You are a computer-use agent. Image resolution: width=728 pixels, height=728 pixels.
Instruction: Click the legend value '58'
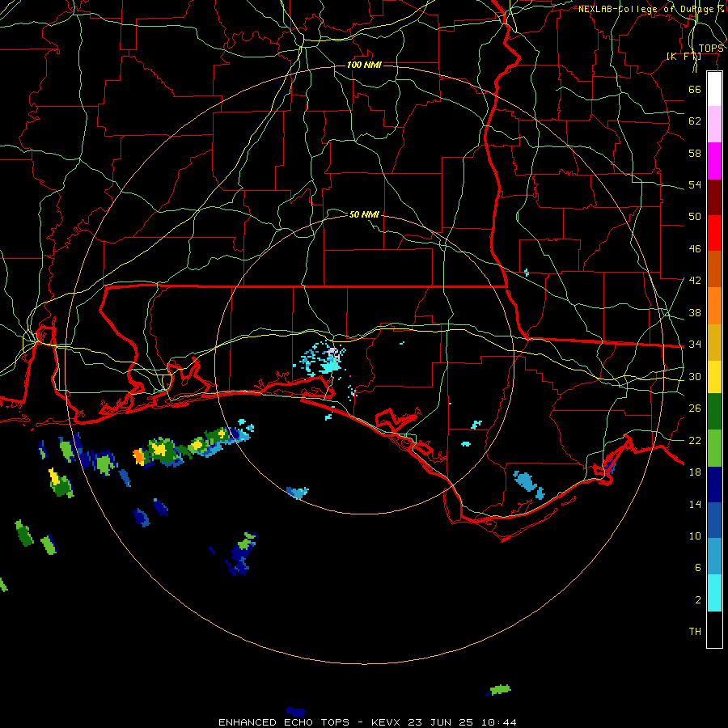tap(695, 153)
